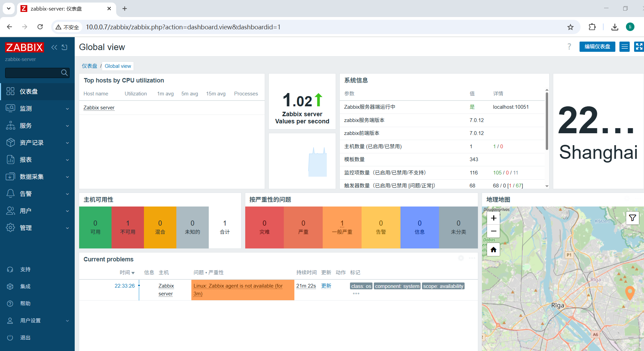Image resolution: width=644 pixels, height=351 pixels.
Task: Open 集成 integrations cube icon
Action: [x=10, y=287]
